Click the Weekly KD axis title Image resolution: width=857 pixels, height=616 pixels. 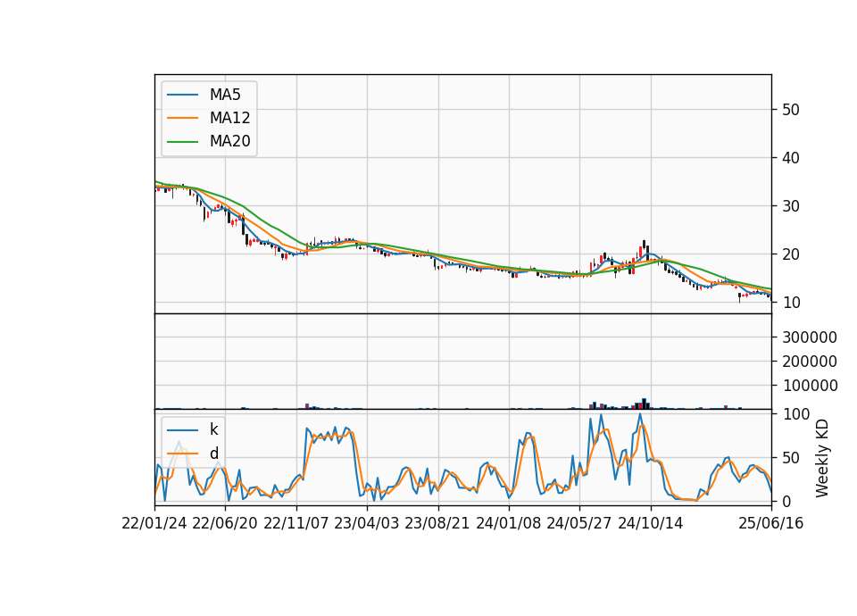point(821,458)
